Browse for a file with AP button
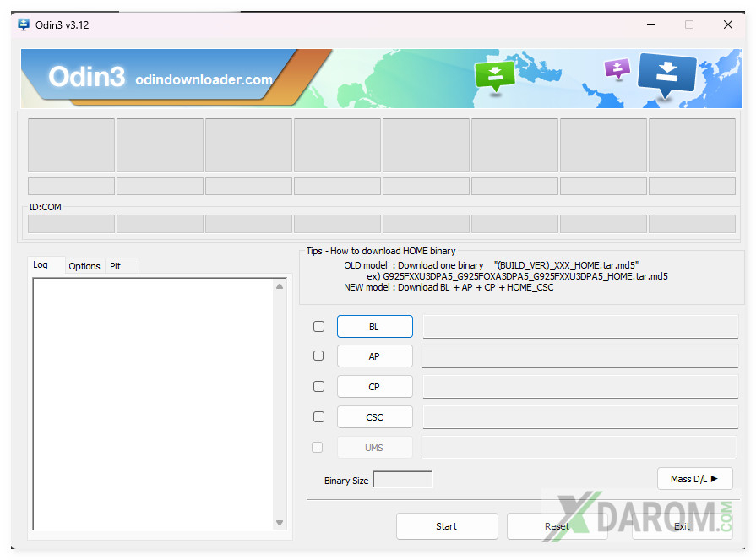 point(374,356)
